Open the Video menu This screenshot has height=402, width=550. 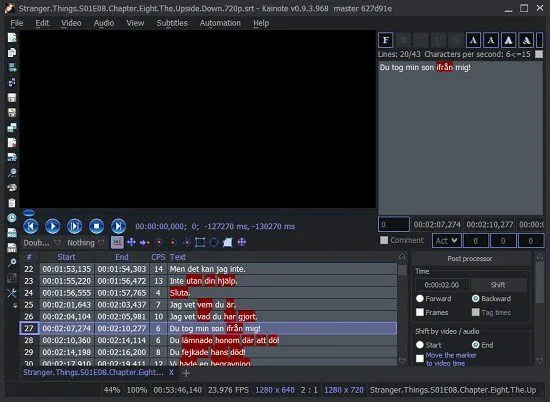click(71, 23)
